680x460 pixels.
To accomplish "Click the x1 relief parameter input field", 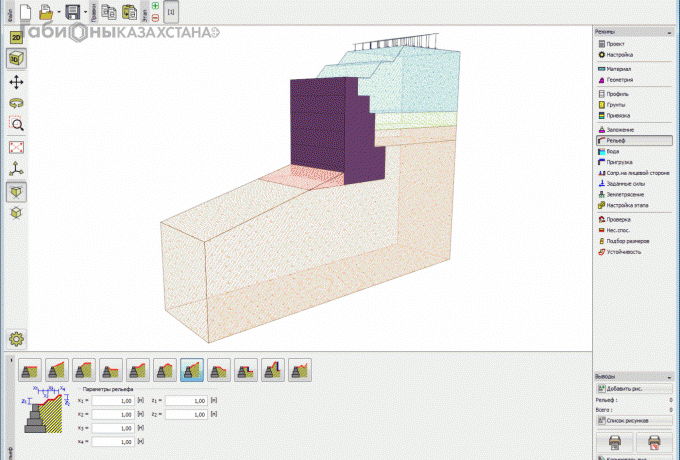I will click(x=112, y=400).
